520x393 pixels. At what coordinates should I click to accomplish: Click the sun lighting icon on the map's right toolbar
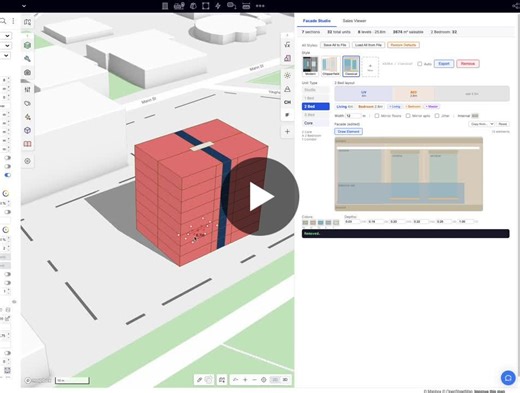[x=287, y=75]
